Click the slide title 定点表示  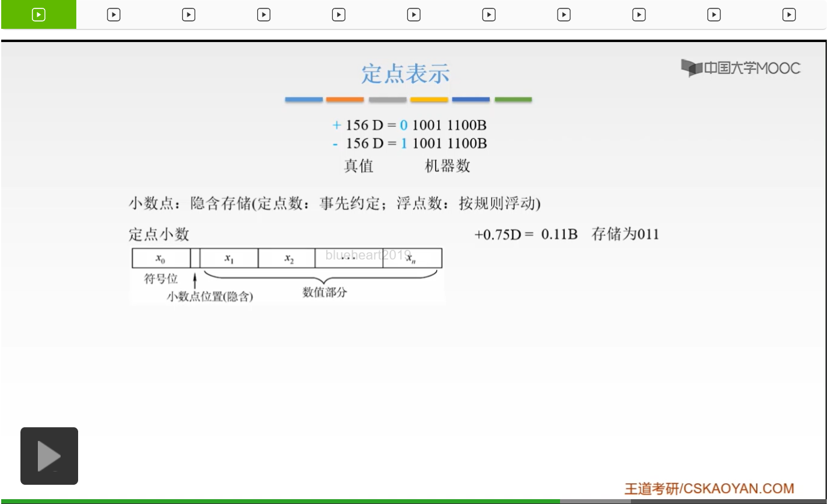pos(406,74)
